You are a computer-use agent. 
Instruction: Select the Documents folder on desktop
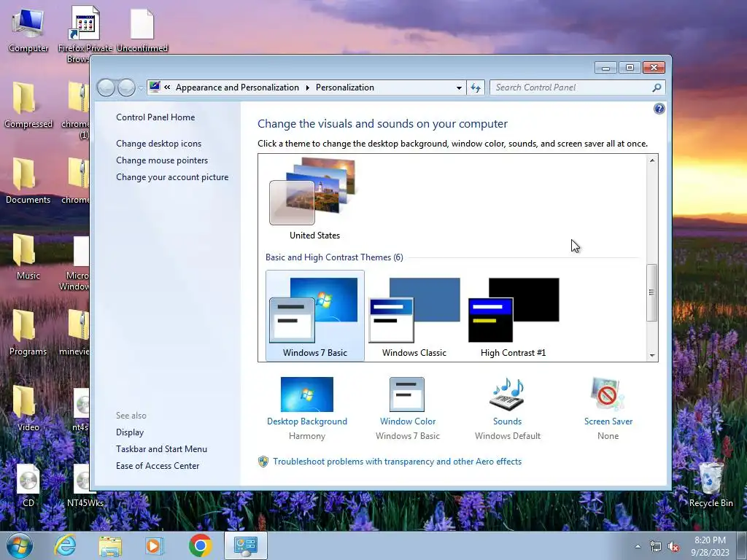click(x=28, y=182)
